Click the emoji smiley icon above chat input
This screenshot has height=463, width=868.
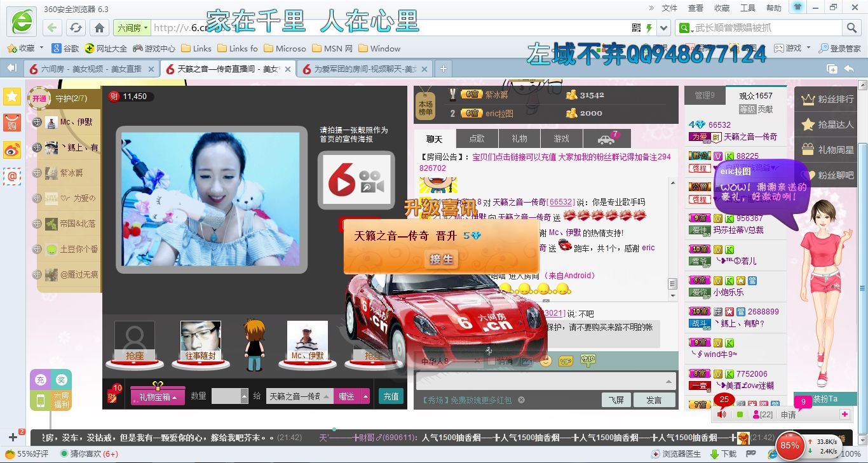[x=545, y=361]
